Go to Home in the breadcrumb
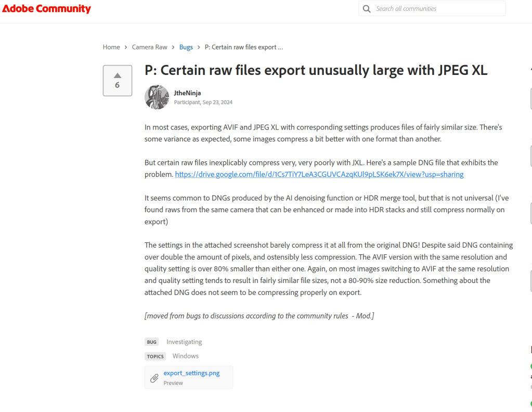This screenshot has height=412, width=532. click(111, 47)
